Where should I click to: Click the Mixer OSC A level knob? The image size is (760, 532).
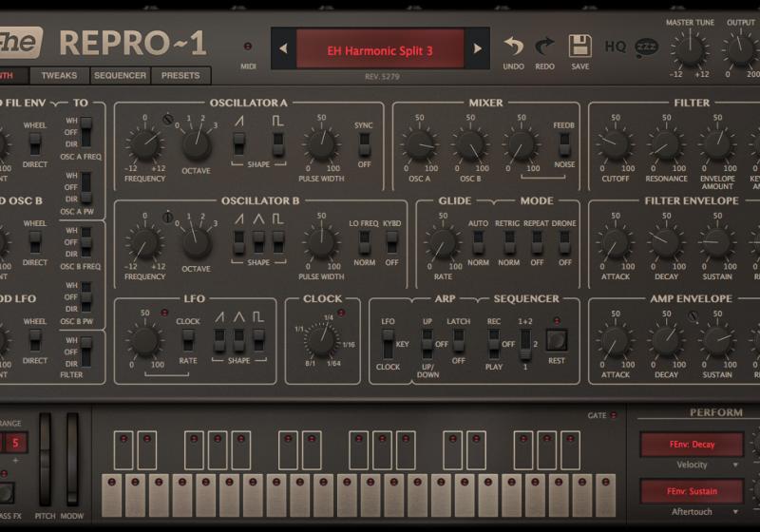419,144
